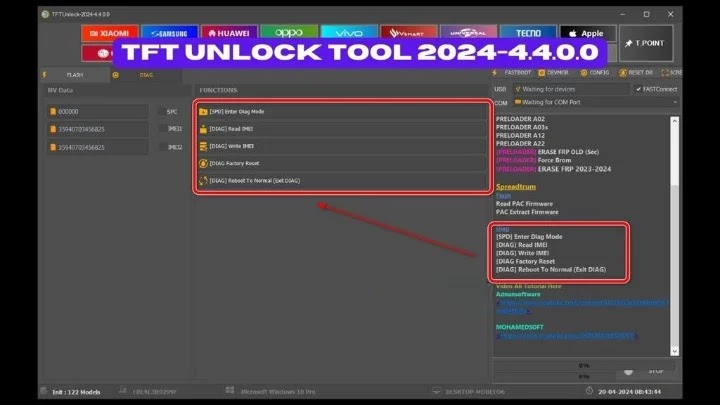Click the MOHAMEDSOFT YouTube link
Screen dimensions: 720x405
pyautogui.click(x=567, y=336)
